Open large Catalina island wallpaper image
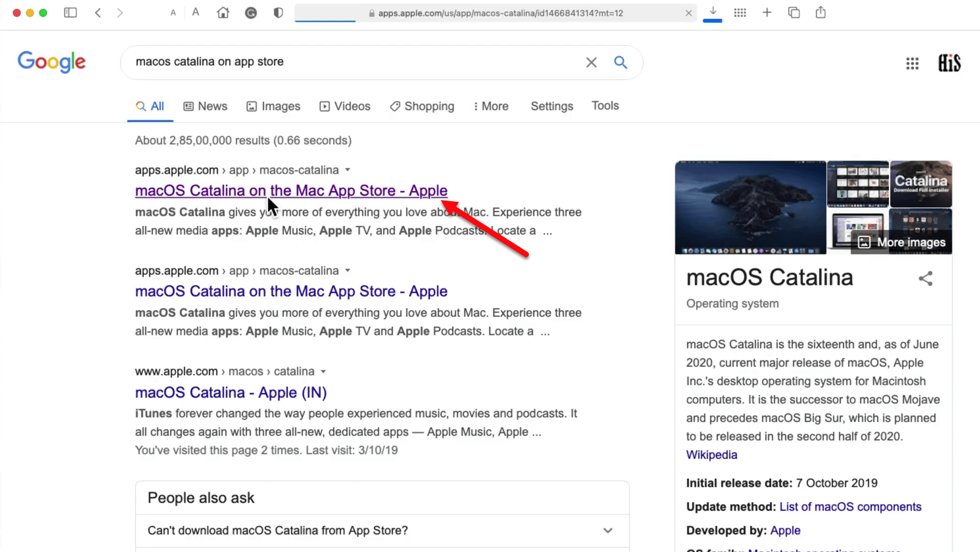Image resolution: width=980 pixels, height=552 pixels. (x=750, y=207)
